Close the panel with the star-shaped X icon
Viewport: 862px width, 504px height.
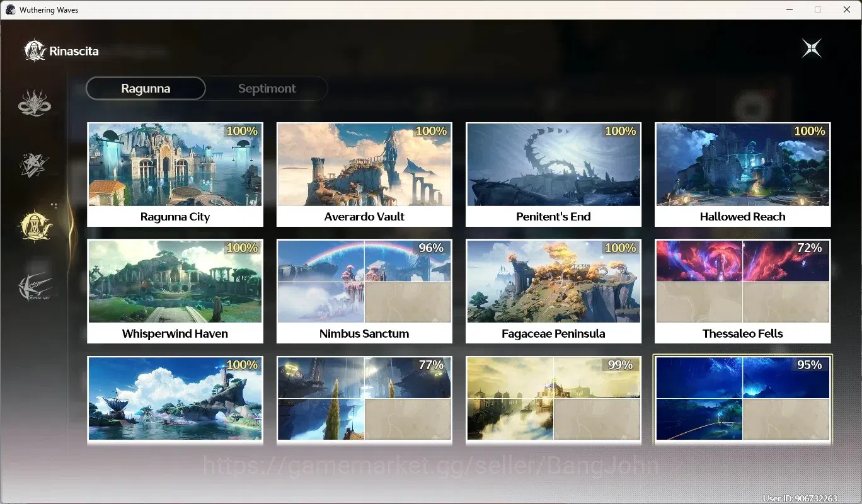(812, 49)
